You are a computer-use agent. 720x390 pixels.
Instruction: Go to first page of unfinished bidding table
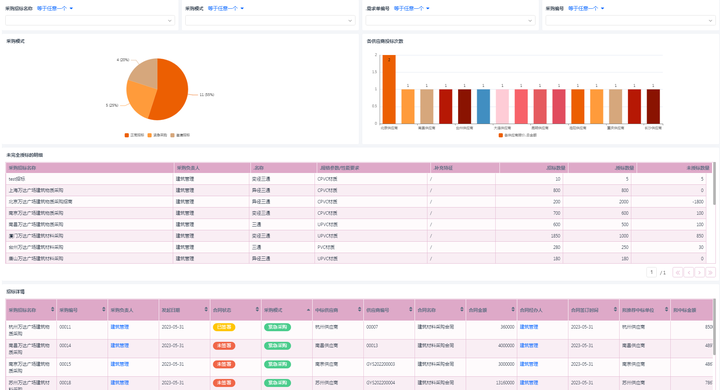pyautogui.click(x=678, y=272)
